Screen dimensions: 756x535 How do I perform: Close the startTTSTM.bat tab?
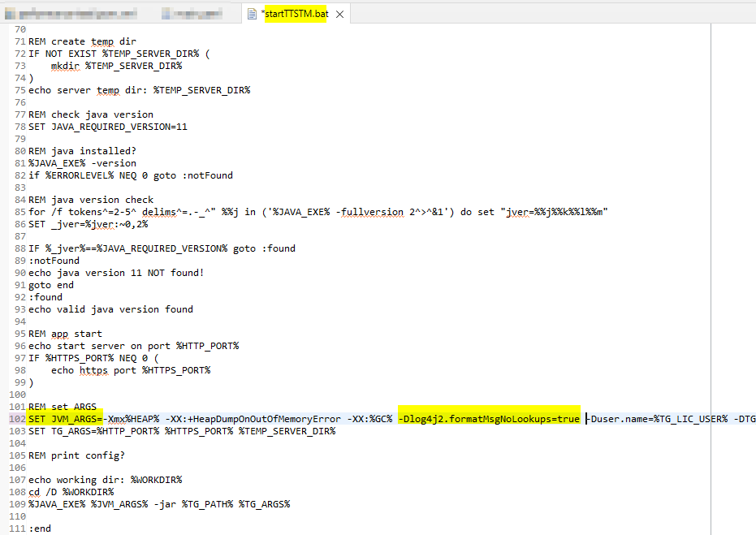pos(339,14)
